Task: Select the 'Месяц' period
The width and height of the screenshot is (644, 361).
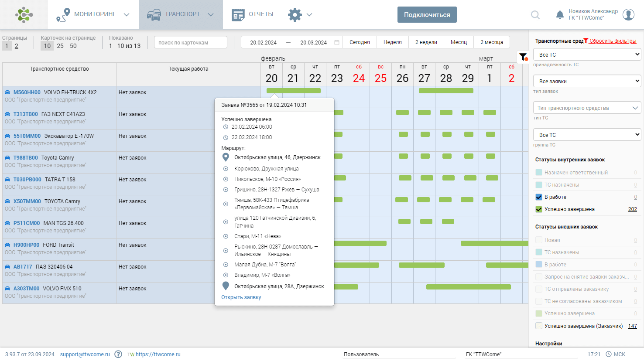Action: 459,42
